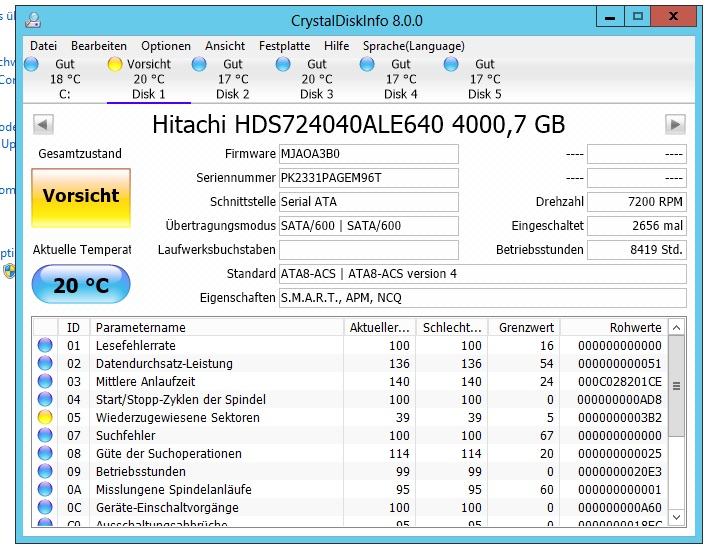
Task: Click blue status icon of Datendurchsatz-Leistung row
Action: [x=45, y=363]
